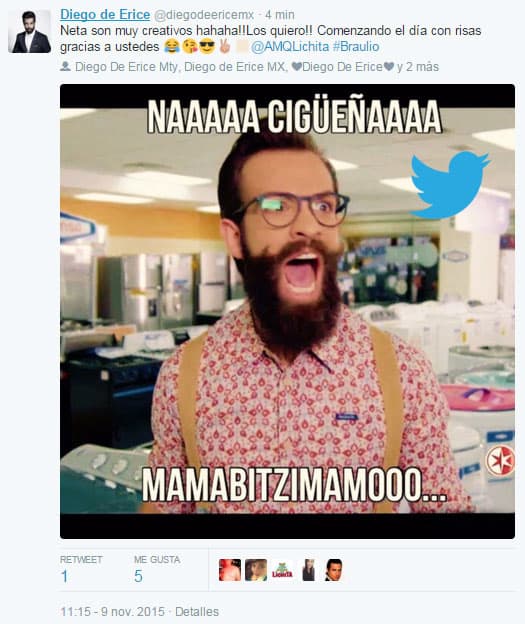The width and height of the screenshot is (525, 624).
Task: Open the #Braulio hashtag
Action: coord(356,47)
